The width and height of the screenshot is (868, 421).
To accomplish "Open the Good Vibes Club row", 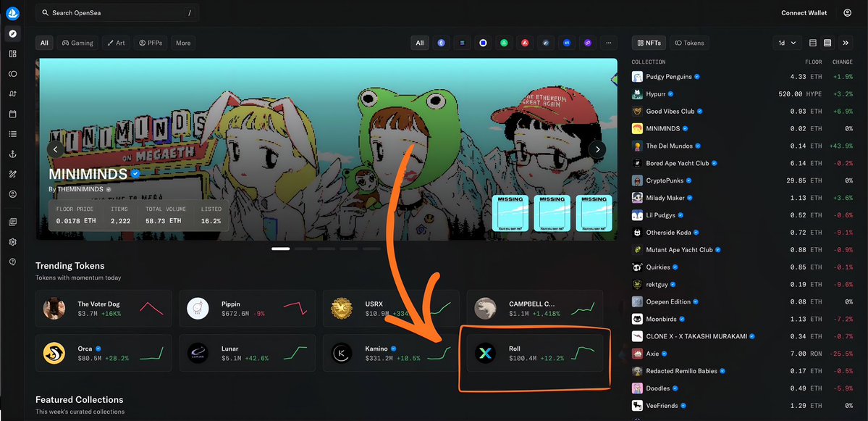I will [x=742, y=112].
